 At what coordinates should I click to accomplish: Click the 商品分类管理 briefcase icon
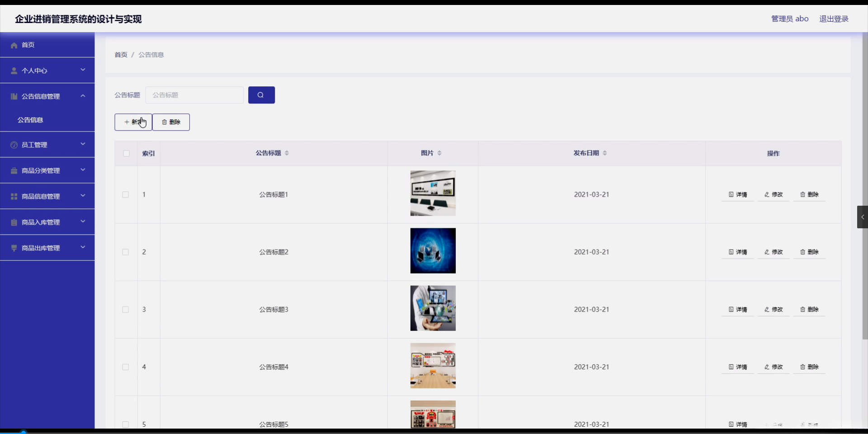click(14, 170)
